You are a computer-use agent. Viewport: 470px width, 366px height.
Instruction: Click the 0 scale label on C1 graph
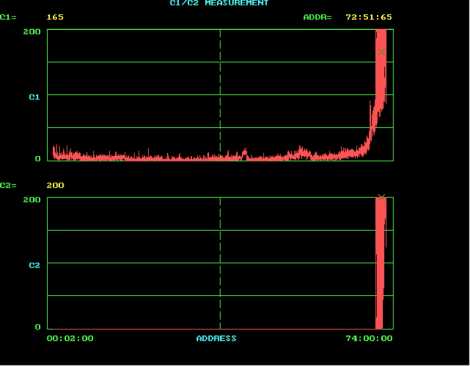tap(38, 159)
